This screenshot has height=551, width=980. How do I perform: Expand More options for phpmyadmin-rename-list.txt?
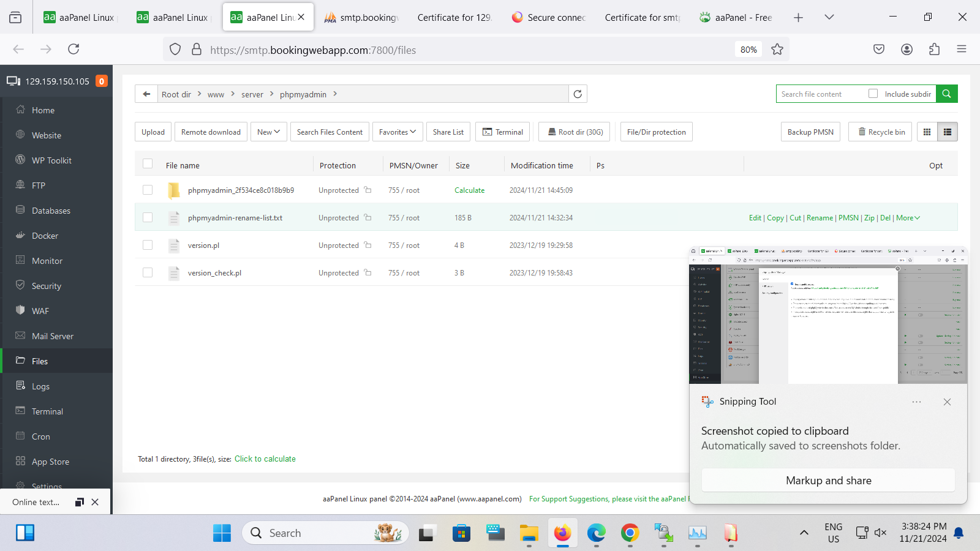908,218
